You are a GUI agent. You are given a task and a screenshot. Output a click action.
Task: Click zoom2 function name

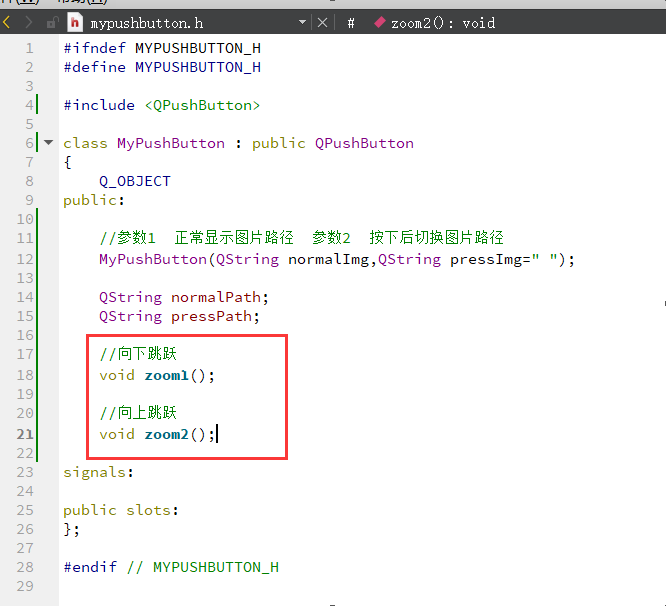pos(166,434)
